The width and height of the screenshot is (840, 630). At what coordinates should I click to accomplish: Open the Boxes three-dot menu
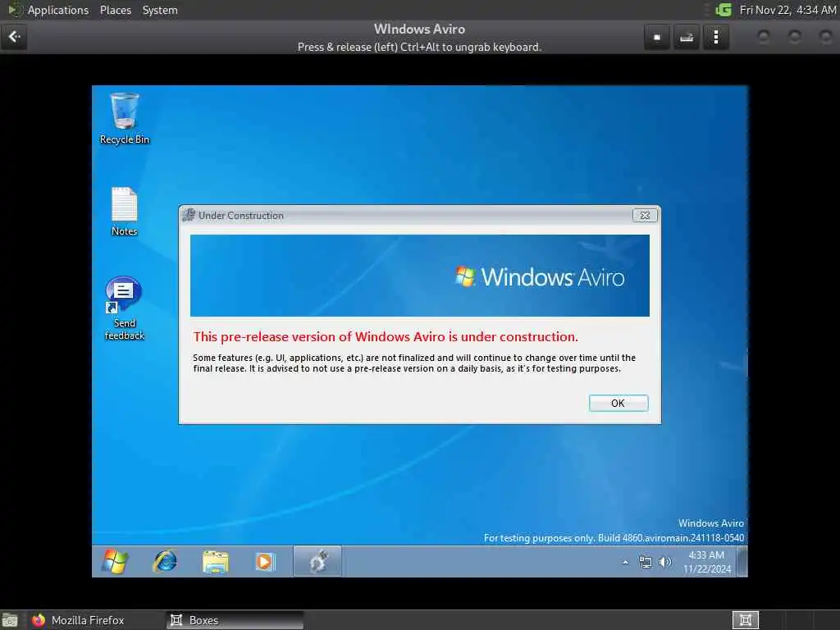[x=715, y=37]
